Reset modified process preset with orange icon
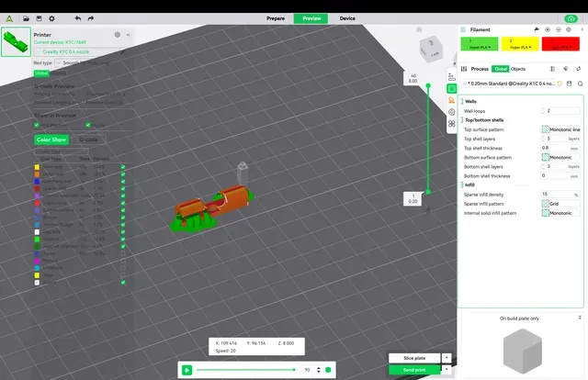This screenshot has height=380, width=588. pos(560,84)
